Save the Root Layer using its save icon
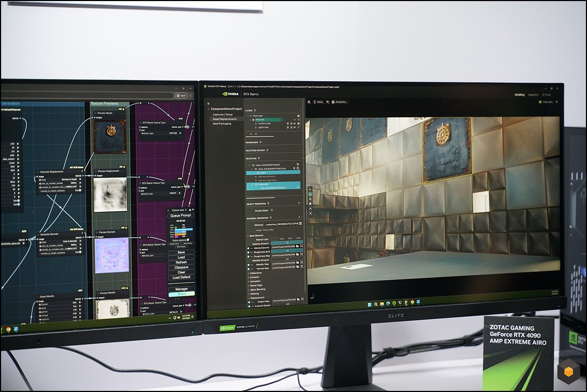This screenshot has width=587, height=392. 298,116
